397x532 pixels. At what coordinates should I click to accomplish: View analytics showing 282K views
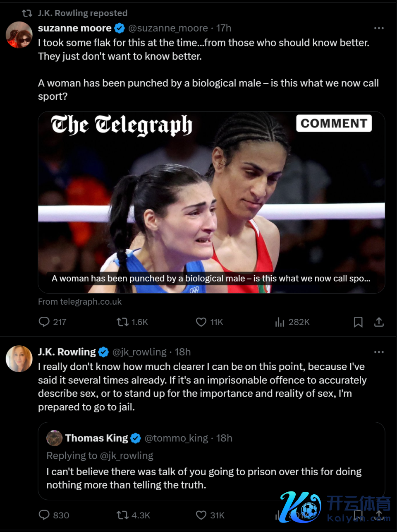point(280,322)
